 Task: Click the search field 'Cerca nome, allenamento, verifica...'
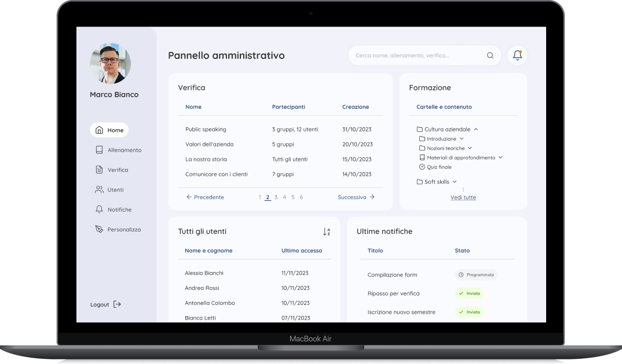coord(425,56)
